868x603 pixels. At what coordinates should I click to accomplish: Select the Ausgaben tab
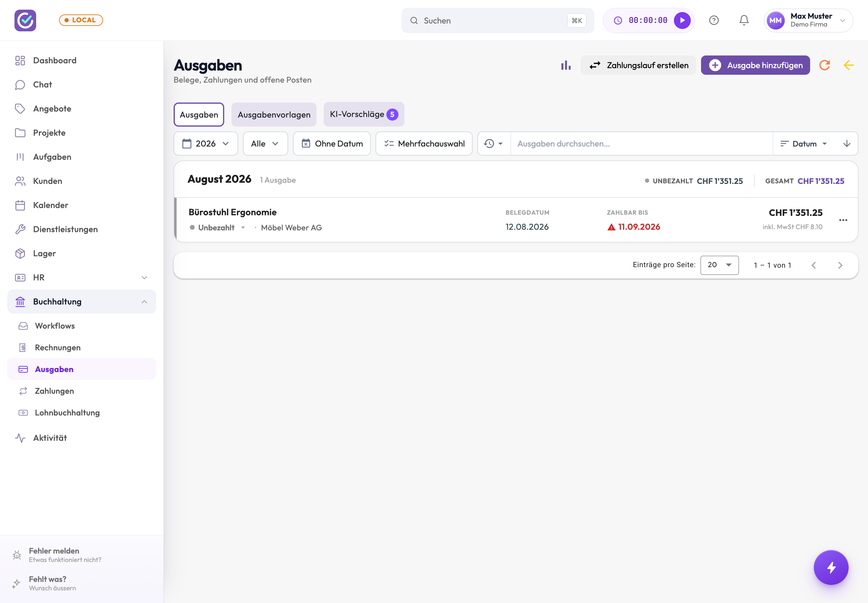(199, 115)
